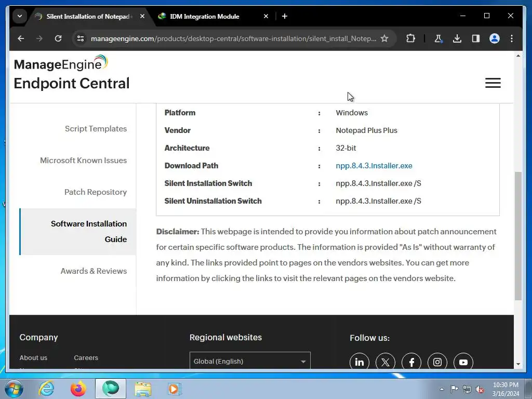Viewport: 532px width, 399px height.
Task: Click the address bar URL
Action: pos(233,38)
